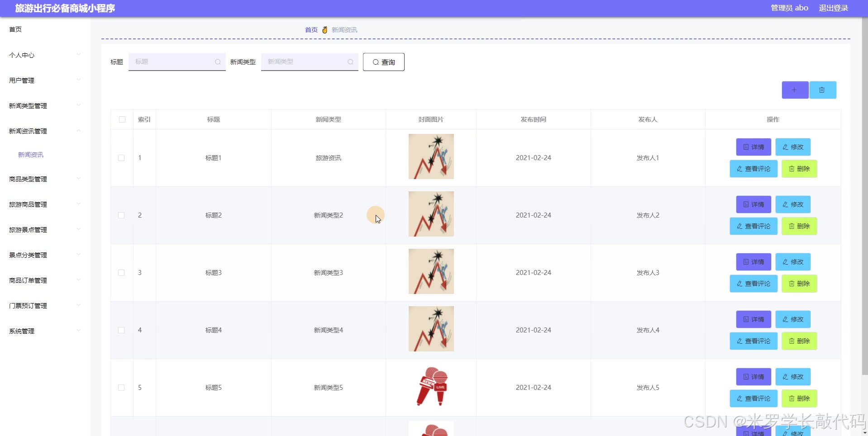
Task: Click 修改 for row 标题5
Action: (x=793, y=377)
